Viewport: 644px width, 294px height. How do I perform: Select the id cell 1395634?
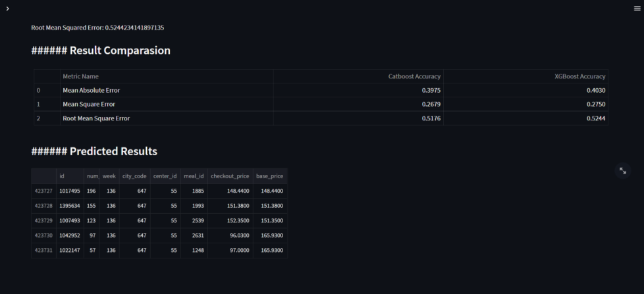[x=70, y=206]
